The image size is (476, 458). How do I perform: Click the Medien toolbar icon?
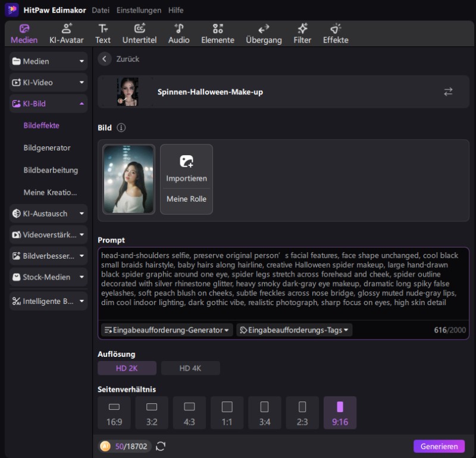point(24,29)
